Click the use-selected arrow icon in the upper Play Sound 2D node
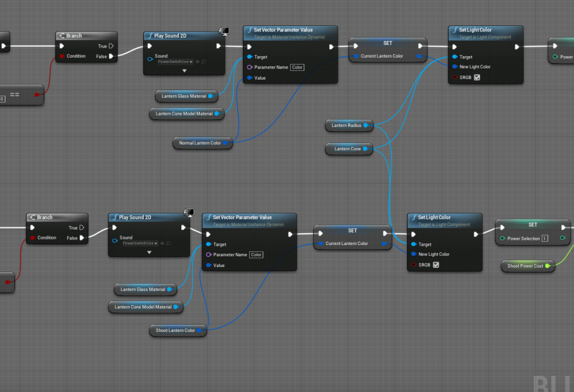Viewport: 574px width, 392px height. [x=198, y=62]
